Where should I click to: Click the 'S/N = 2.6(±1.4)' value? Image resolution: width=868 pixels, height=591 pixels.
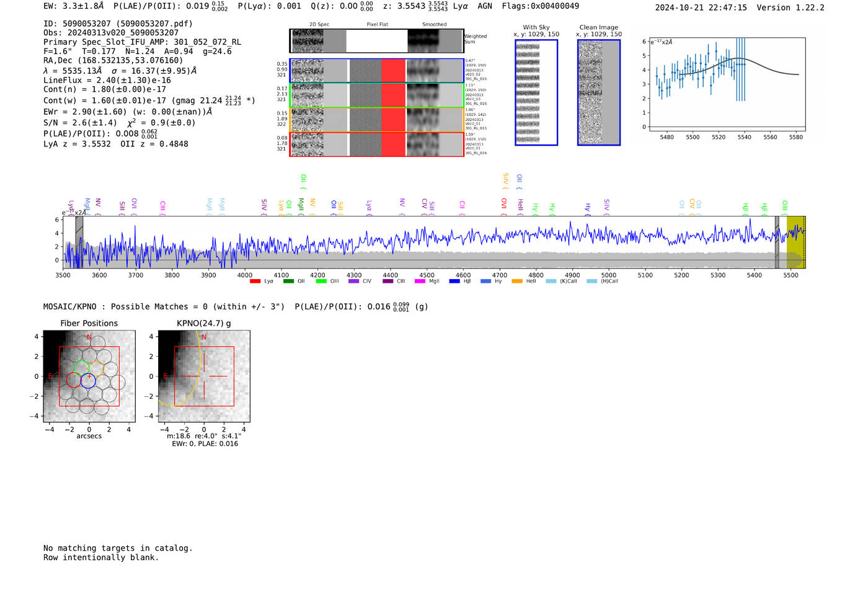(80, 123)
